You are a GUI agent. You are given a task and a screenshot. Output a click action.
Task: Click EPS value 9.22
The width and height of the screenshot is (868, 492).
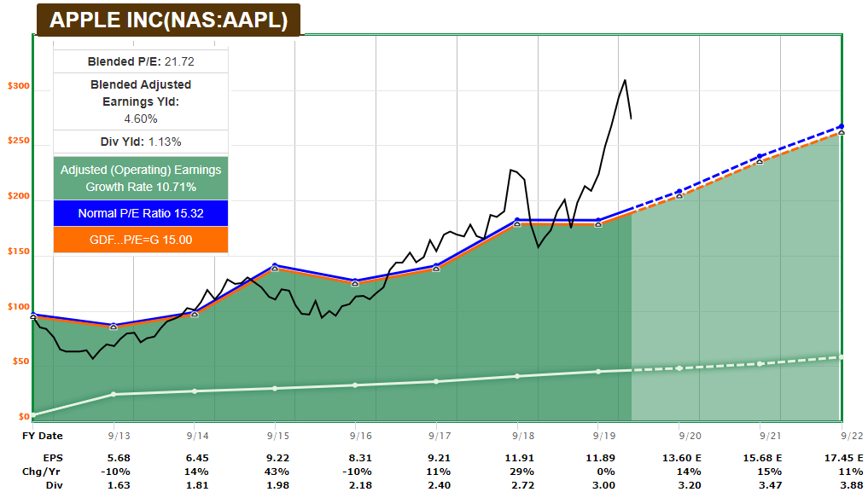tap(278, 458)
